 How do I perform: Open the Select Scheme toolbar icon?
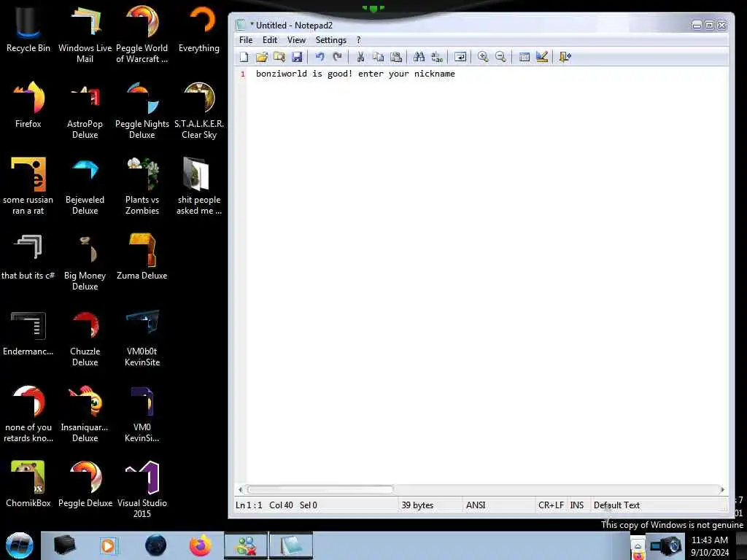[524, 57]
